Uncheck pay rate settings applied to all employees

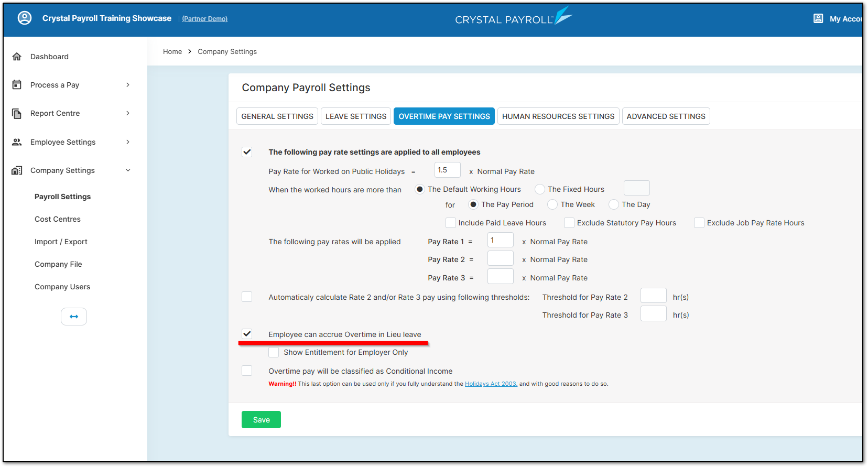pyautogui.click(x=247, y=152)
